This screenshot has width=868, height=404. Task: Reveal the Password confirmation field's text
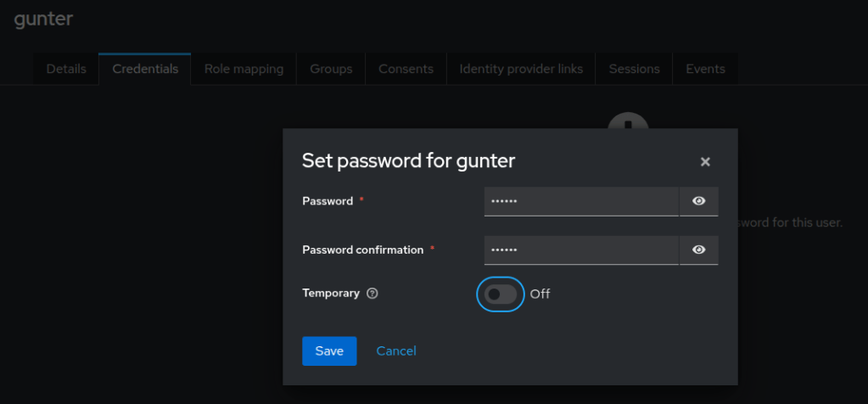click(698, 250)
